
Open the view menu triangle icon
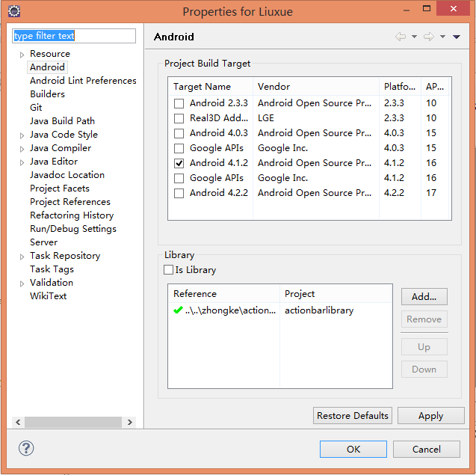click(456, 37)
